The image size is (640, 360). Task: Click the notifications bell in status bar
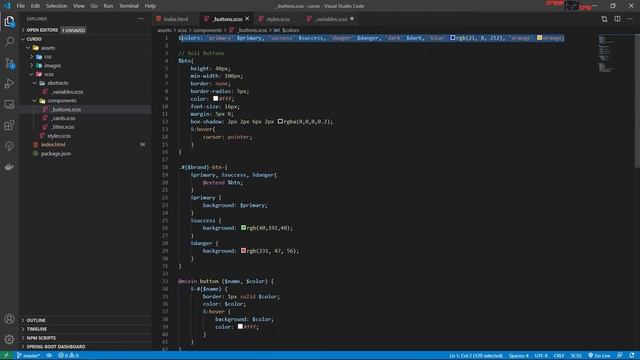click(x=632, y=356)
